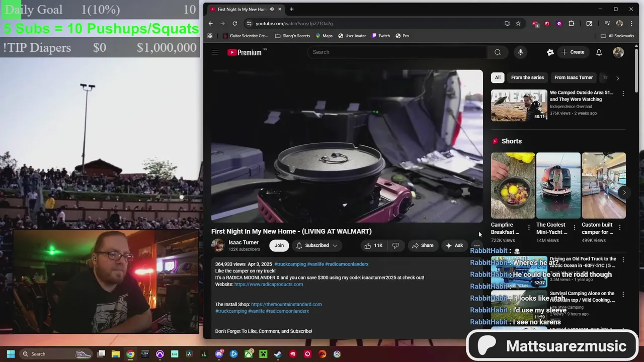Image resolution: width=644 pixels, height=362 pixels.
Task: Click the icon left of Create
Action: point(550,52)
